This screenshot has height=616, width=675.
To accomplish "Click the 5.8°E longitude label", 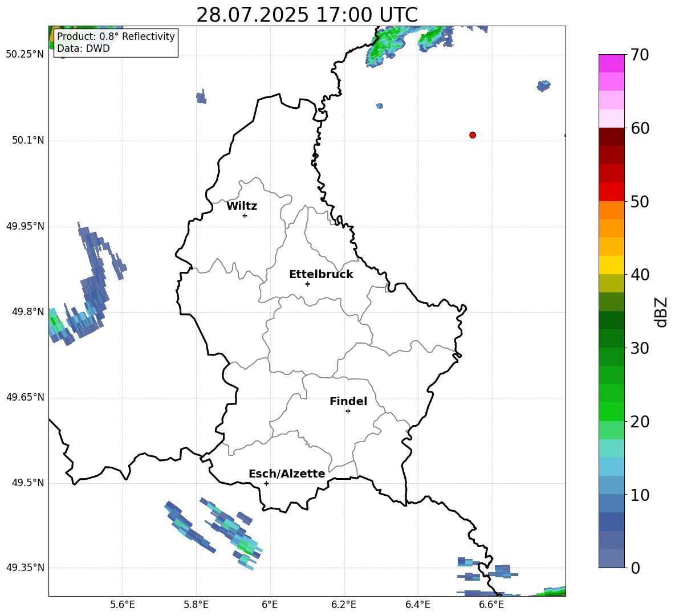I will [196, 605].
